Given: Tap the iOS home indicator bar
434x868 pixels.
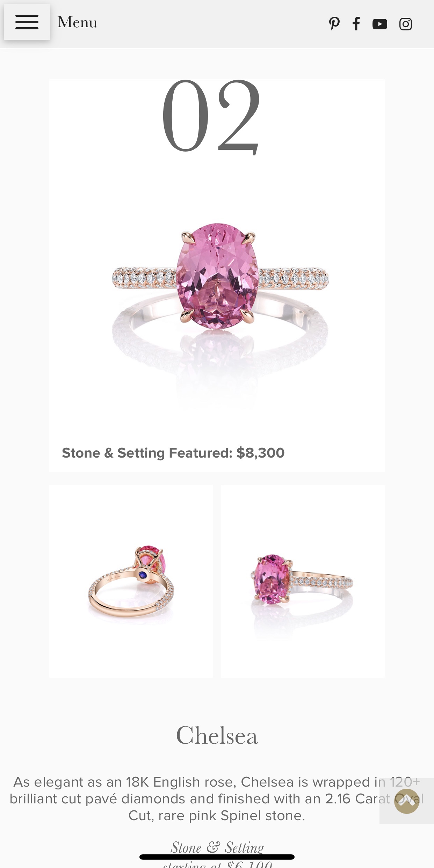Looking at the screenshot, I should [217, 857].
